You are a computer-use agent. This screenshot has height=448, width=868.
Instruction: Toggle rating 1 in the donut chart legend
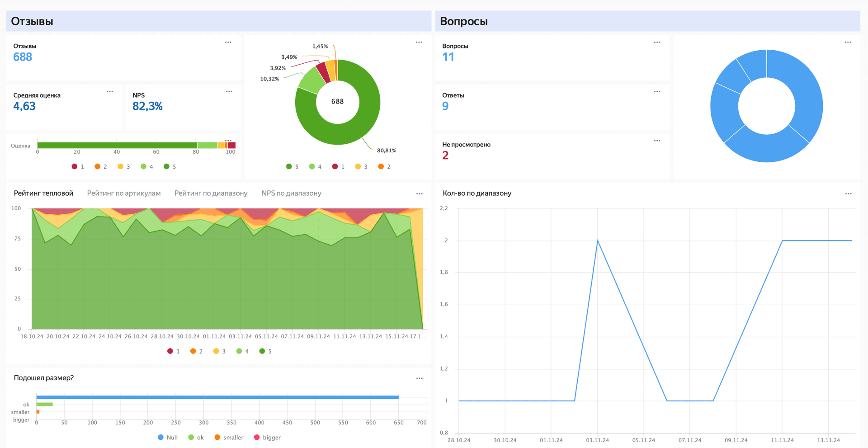pyautogui.click(x=339, y=166)
